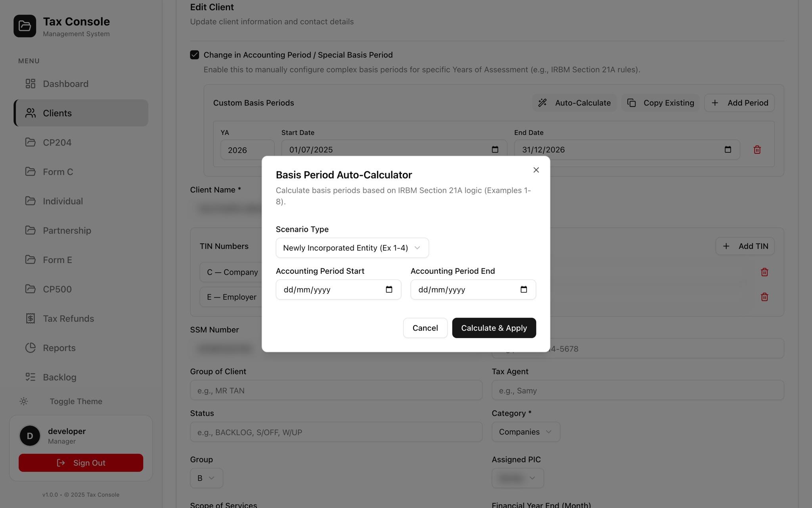Click the Status input field

pyautogui.click(x=336, y=432)
